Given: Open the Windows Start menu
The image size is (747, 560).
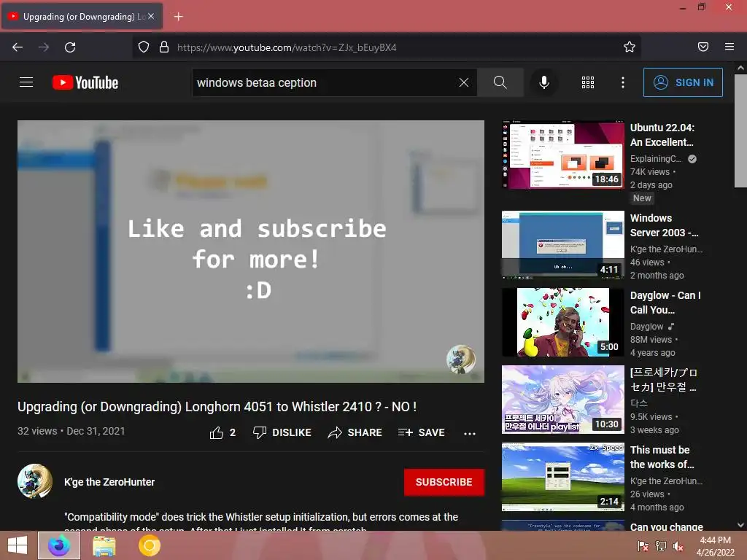Looking at the screenshot, I should click(18, 545).
